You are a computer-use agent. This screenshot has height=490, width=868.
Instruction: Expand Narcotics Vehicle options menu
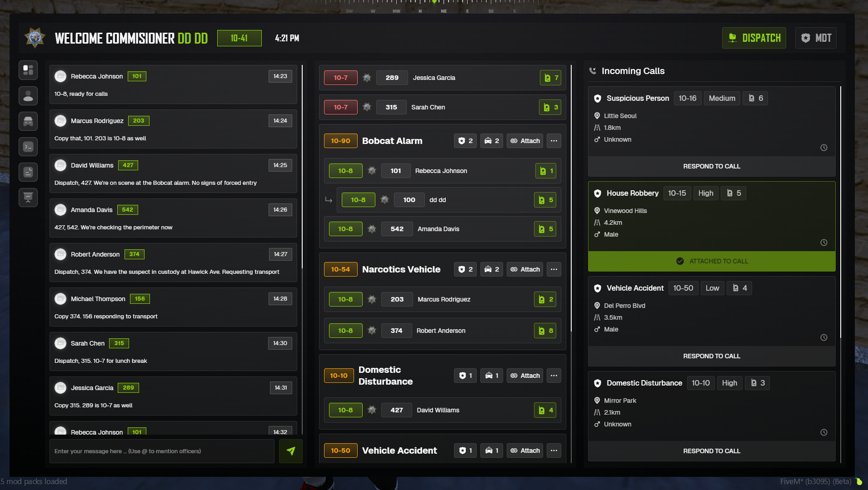pos(554,269)
